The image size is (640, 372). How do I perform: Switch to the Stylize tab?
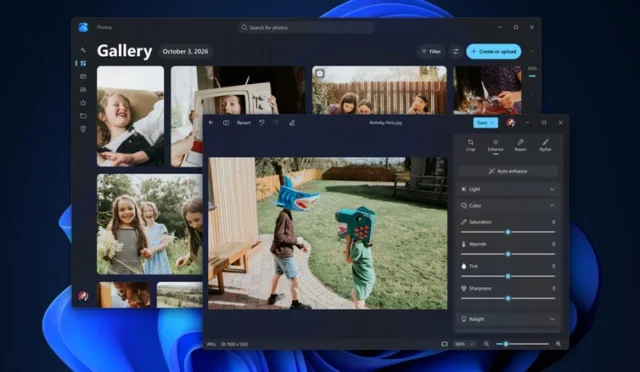point(545,145)
